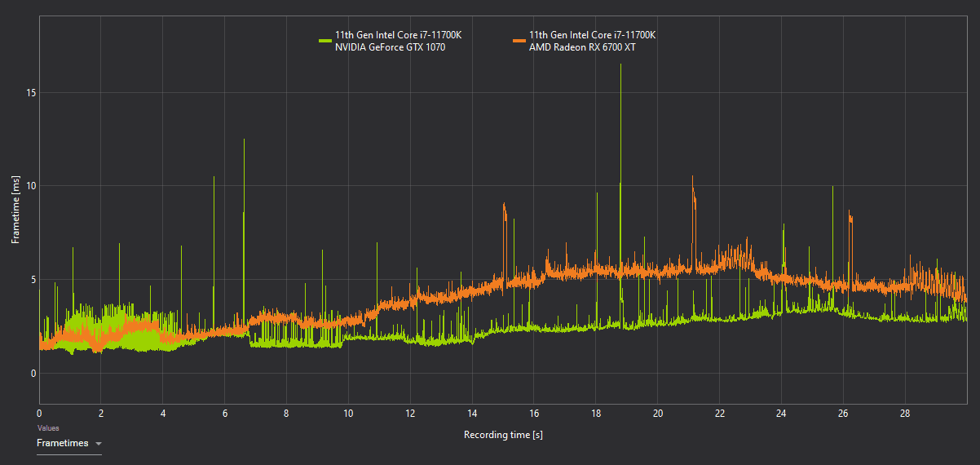Click the Frametime [ms] axis title

(x=15, y=210)
